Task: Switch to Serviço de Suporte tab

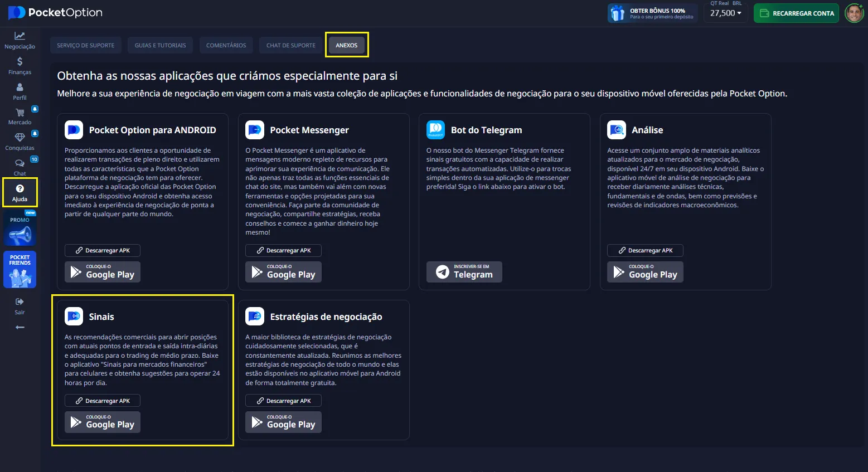Action: pyautogui.click(x=85, y=45)
